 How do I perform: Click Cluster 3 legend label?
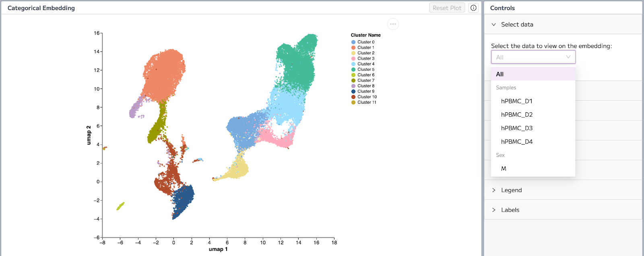click(x=366, y=58)
